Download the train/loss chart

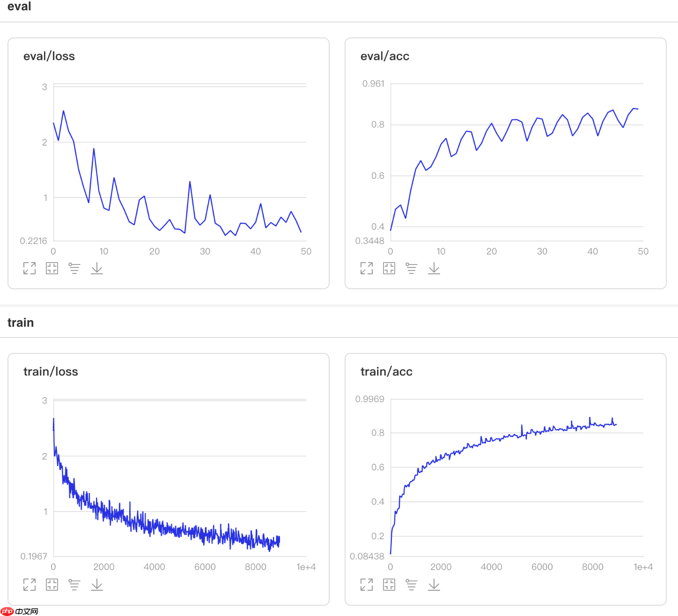pos(97,584)
